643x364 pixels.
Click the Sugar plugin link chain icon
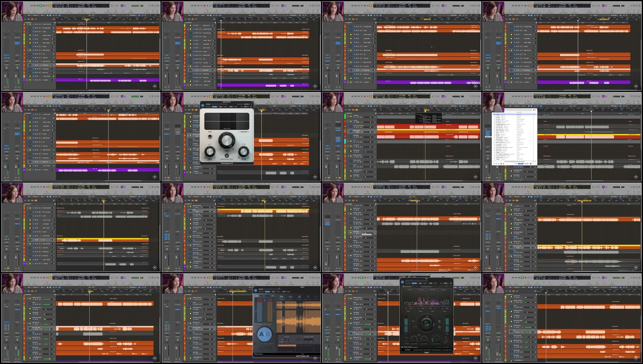click(x=451, y=283)
